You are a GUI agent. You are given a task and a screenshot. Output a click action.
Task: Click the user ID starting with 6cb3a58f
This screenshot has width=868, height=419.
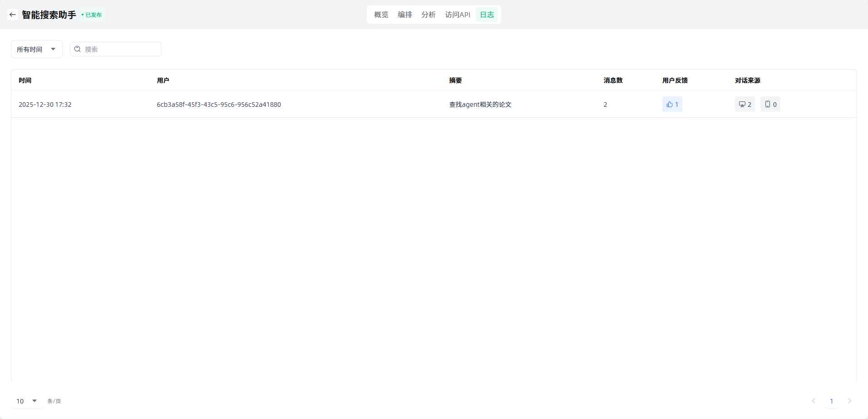point(218,105)
